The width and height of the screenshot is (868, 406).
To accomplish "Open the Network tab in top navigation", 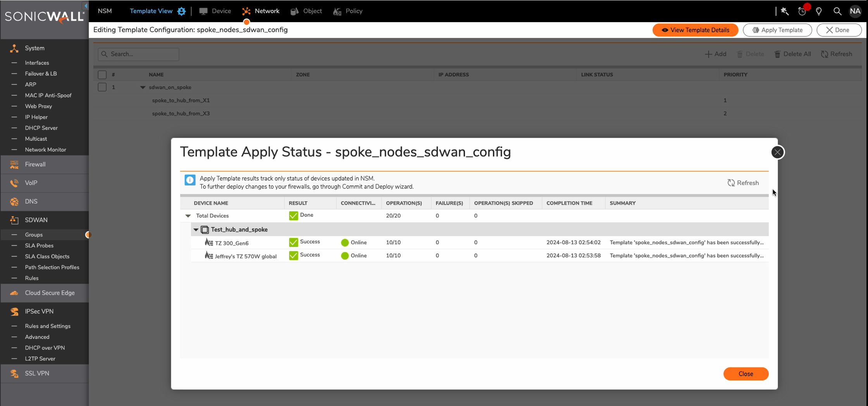I will click(261, 11).
